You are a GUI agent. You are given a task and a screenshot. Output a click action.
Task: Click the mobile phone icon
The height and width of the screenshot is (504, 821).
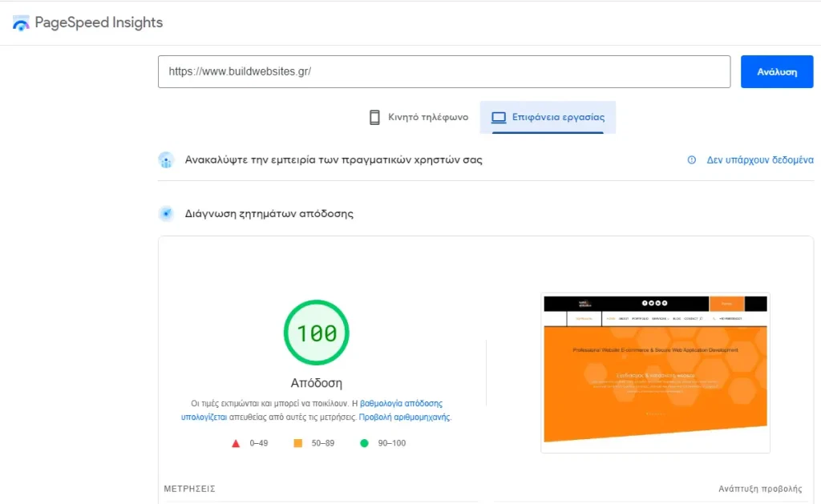point(374,117)
